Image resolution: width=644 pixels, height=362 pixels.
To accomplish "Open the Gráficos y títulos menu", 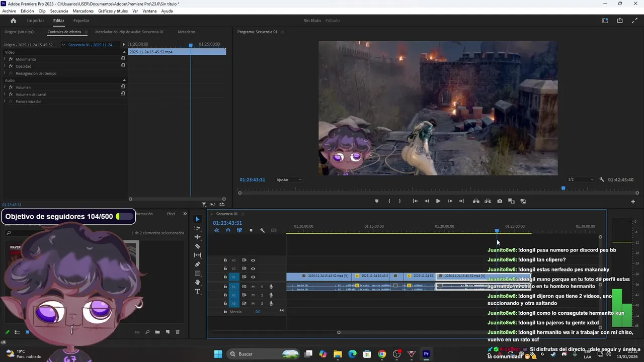I will tap(113, 11).
